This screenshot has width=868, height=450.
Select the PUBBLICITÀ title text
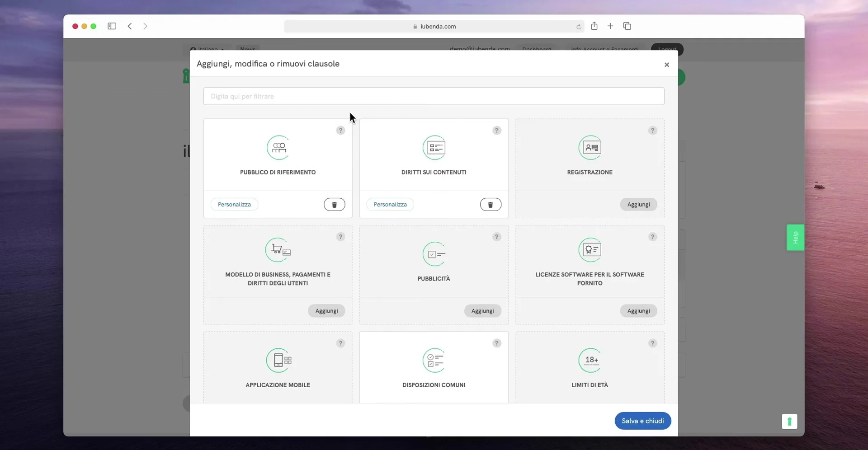click(434, 279)
